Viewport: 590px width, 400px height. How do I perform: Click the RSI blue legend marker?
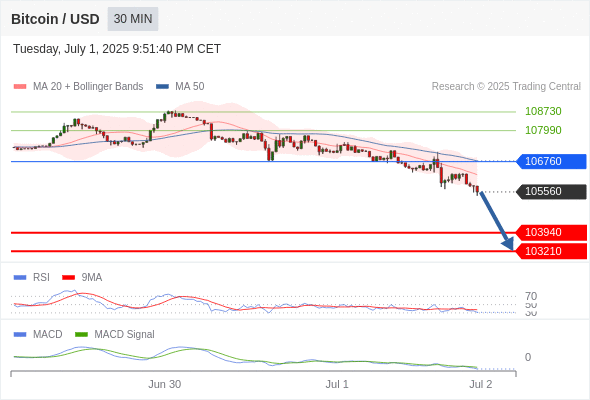(20, 278)
